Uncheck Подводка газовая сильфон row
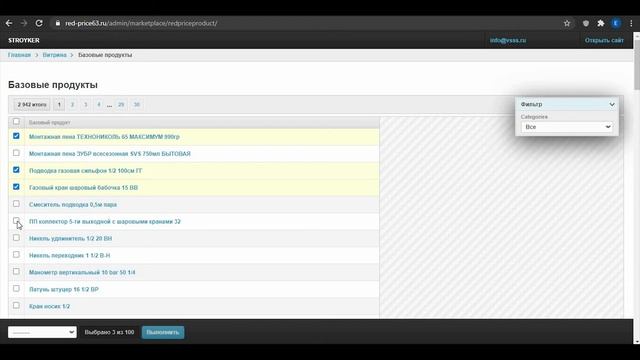 pos(16,170)
